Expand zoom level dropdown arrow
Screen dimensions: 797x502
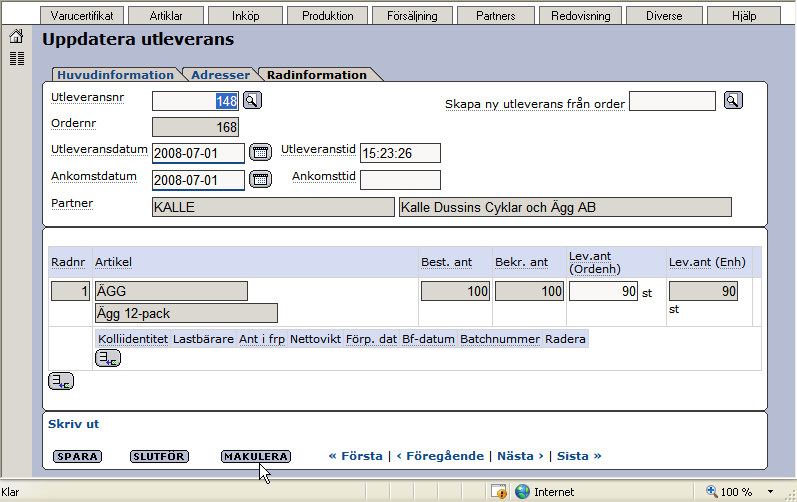click(770, 491)
